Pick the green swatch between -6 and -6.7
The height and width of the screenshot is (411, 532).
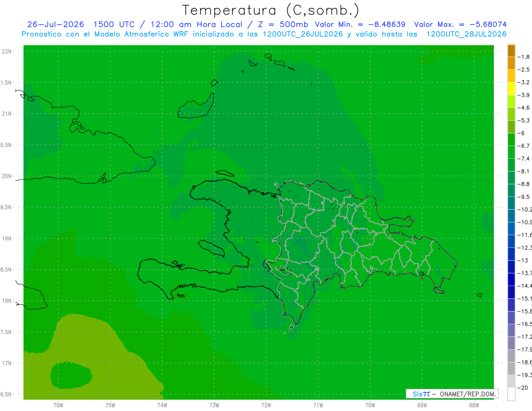511,139
